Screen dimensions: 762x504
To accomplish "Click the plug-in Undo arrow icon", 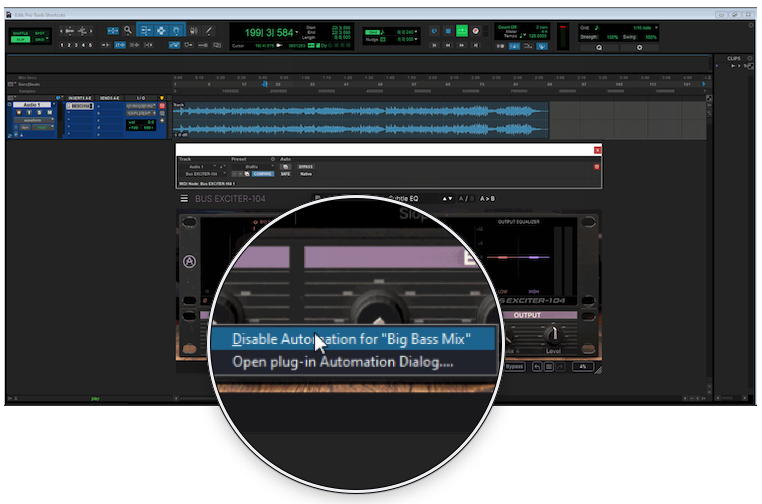I will pyautogui.click(x=537, y=367).
